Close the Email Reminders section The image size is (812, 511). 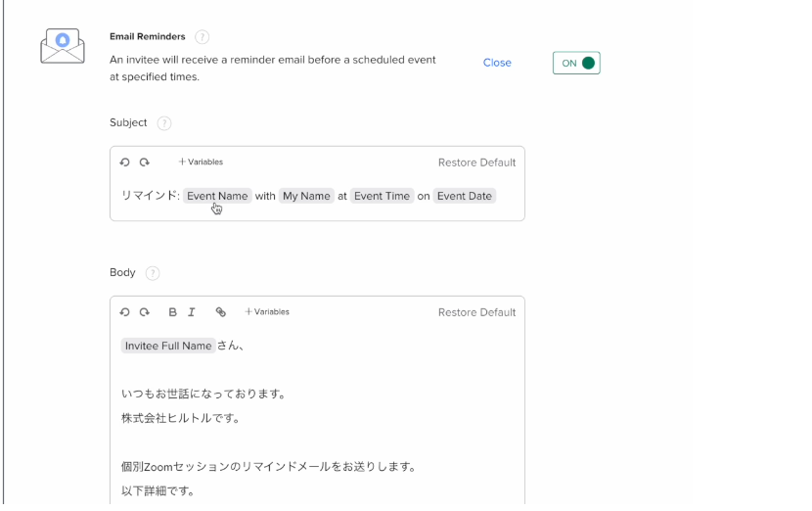tap(497, 63)
